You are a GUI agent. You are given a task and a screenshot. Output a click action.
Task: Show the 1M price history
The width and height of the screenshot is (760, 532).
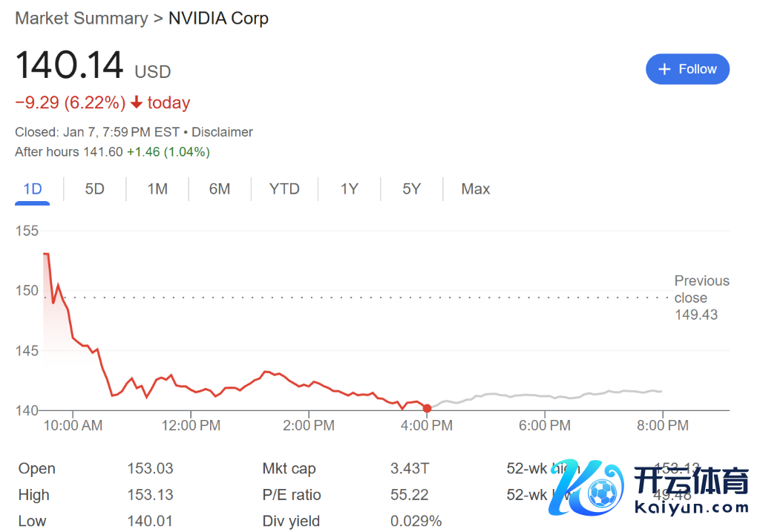157,189
